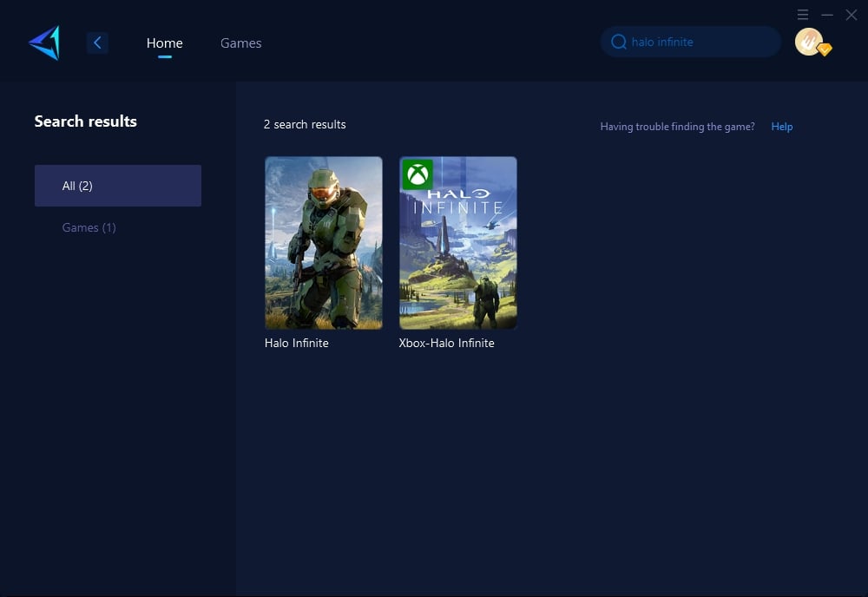
Task: Click 'Having trouble finding the game?' text
Action: point(678,127)
